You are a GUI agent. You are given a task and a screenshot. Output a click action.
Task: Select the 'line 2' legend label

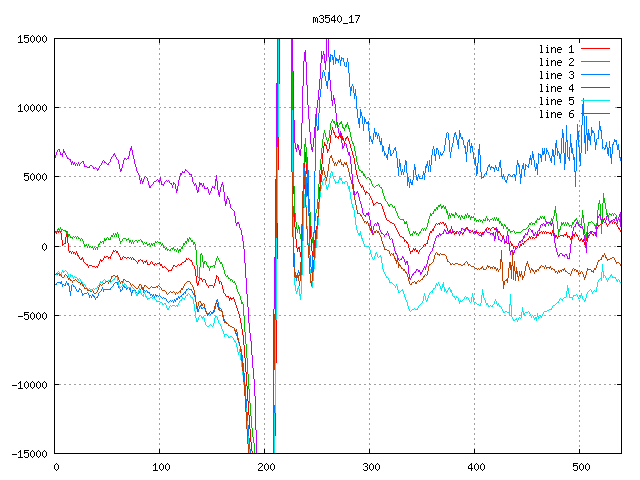[556, 62]
